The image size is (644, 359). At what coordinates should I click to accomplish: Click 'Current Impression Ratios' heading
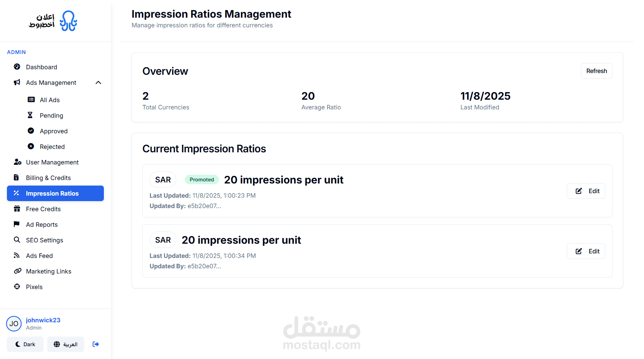click(x=204, y=149)
